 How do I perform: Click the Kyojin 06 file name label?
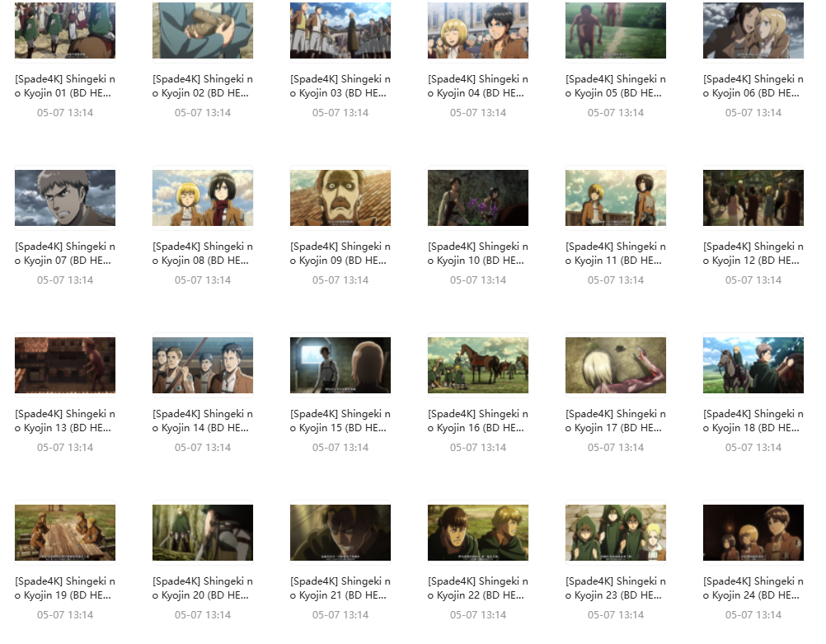point(753,87)
